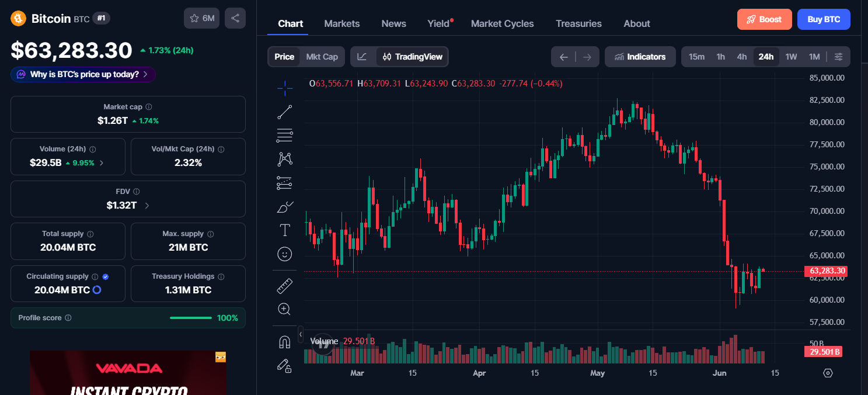This screenshot has width=868, height=395.
Task: Click the Buy BTC button
Action: pyautogui.click(x=824, y=19)
